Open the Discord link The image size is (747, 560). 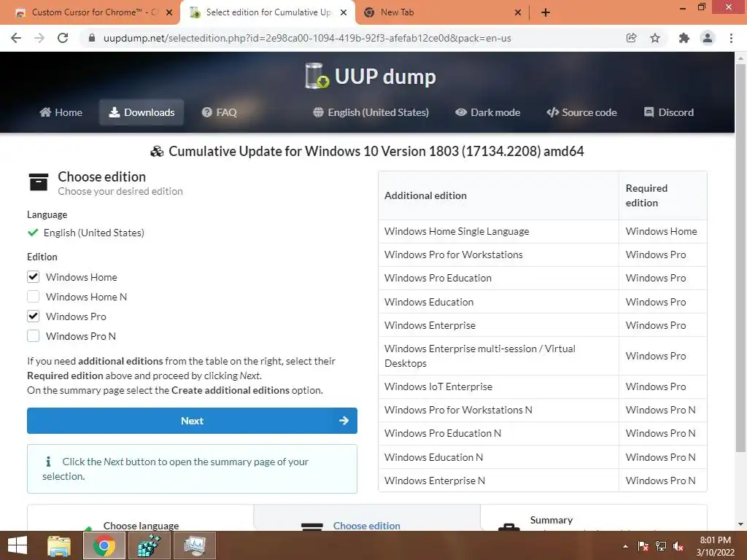tap(669, 112)
